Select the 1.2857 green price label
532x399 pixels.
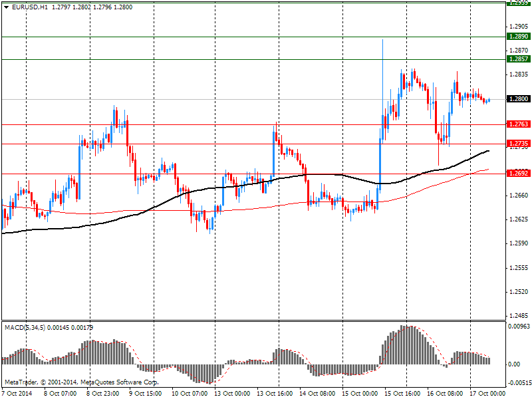coord(518,59)
